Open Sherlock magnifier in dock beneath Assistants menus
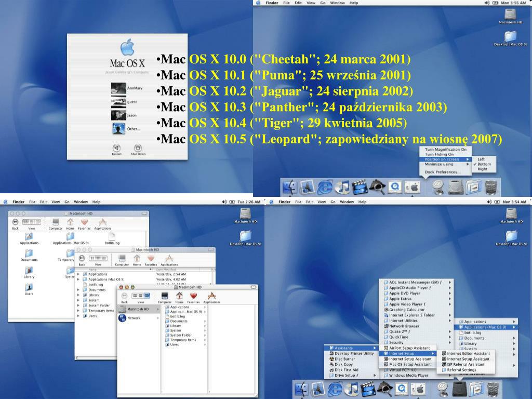 [x=385, y=389]
